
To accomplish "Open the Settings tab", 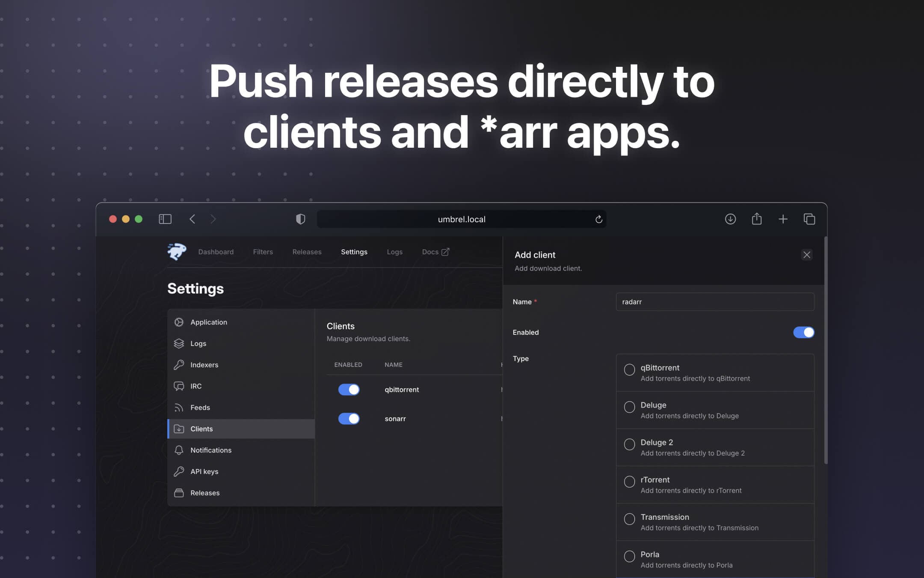I will point(355,252).
